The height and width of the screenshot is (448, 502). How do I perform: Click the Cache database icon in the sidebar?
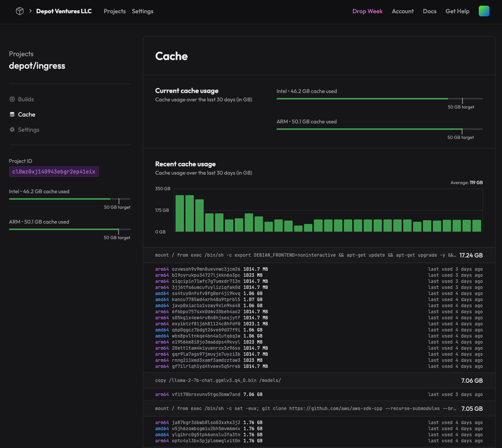[12, 115]
